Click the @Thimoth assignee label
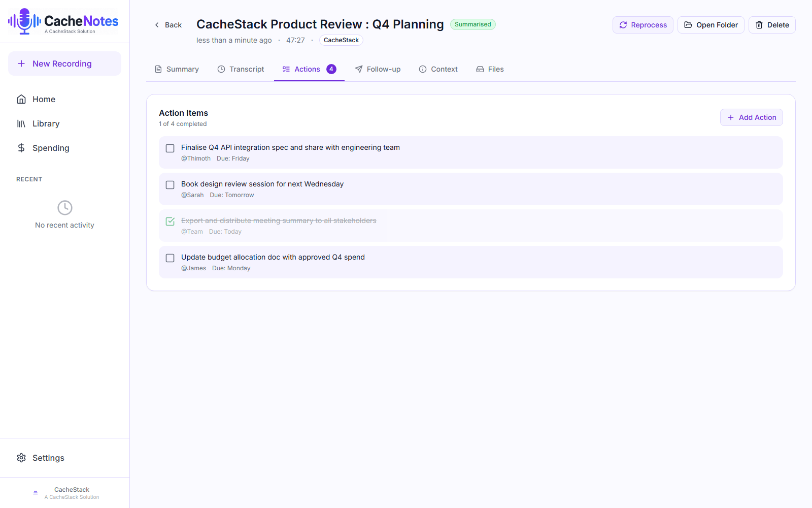Image resolution: width=812 pixels, height=508 pixels. [x=196, y=158]
